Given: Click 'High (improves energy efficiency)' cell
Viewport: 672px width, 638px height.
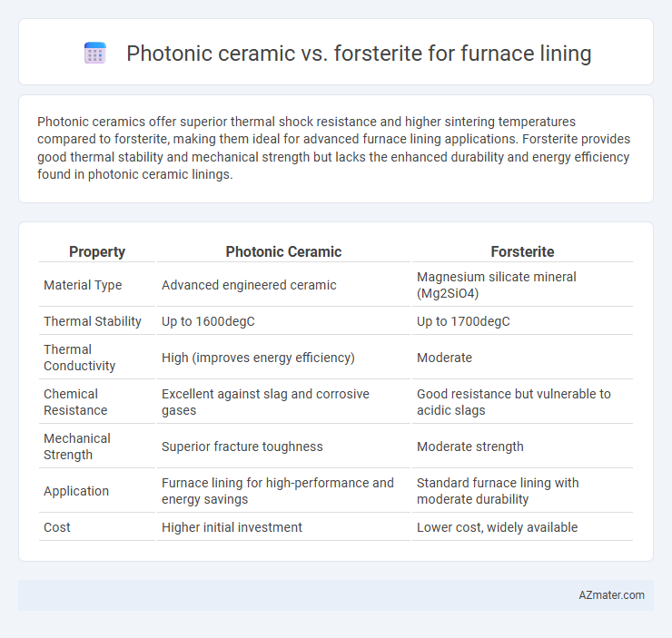Looking at the screenshot, I should click(258, 358).
